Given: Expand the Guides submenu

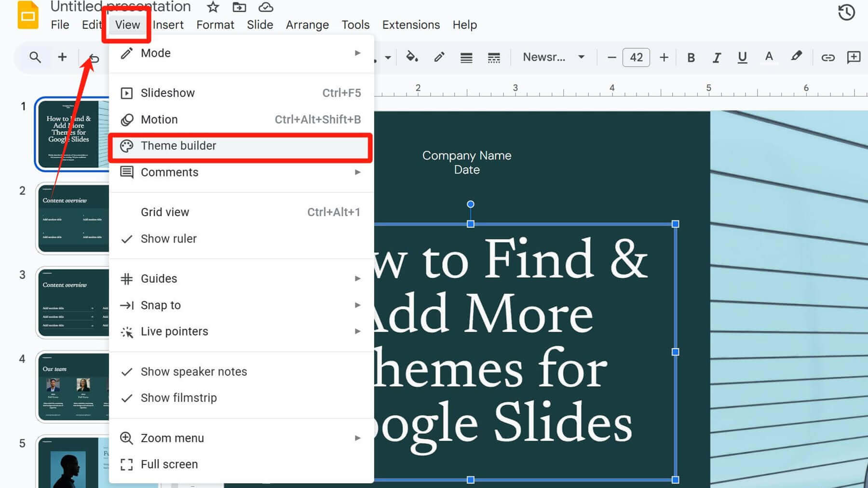Looking at the screenshot, I should [241, 279].
